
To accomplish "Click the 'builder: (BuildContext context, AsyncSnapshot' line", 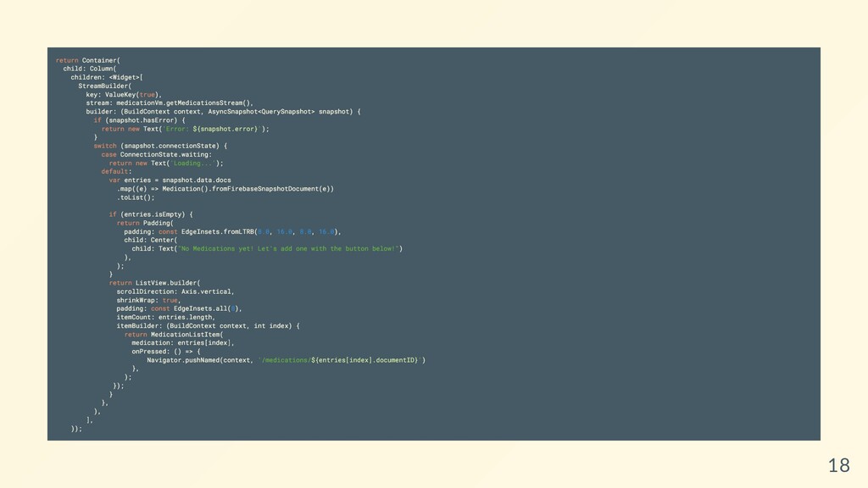I will click(x=223, y=112).
